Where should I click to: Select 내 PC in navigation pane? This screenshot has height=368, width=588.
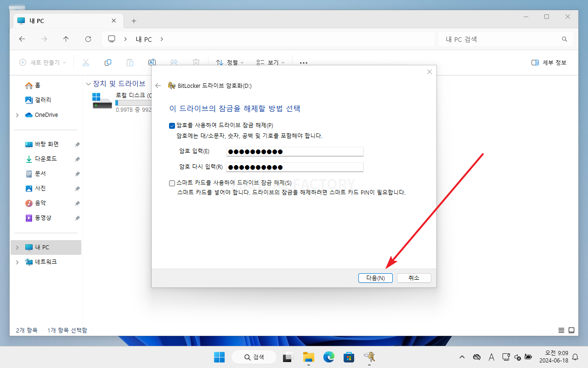coord(45,247)
